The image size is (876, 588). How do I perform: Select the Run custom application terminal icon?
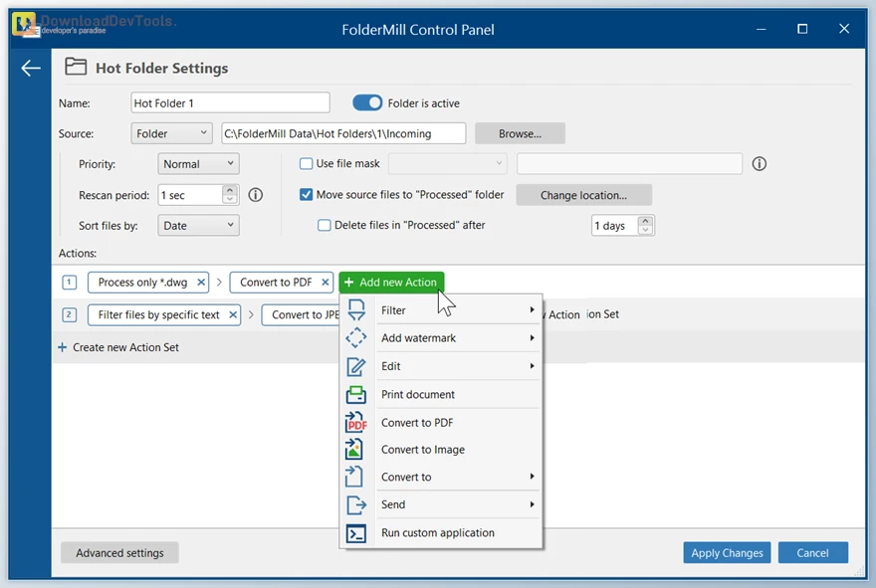[x=356, y=532]
